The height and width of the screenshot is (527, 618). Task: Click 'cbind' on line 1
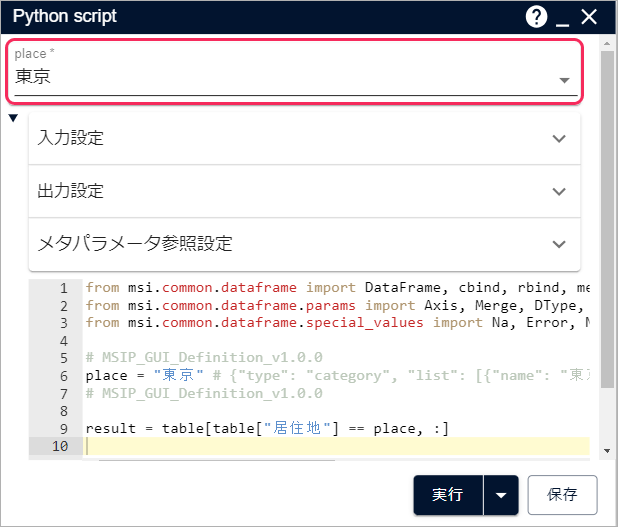tap(479, 287)
